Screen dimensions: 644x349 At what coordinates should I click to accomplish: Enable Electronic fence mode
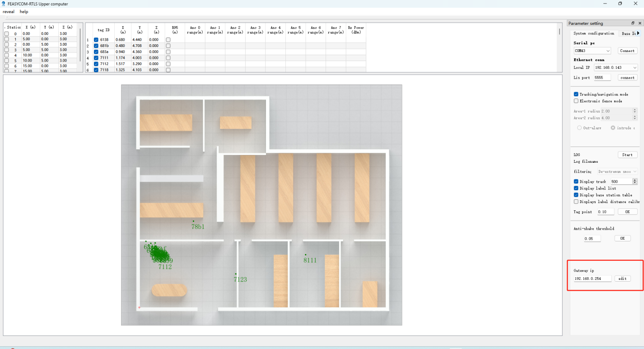point(576,100)
